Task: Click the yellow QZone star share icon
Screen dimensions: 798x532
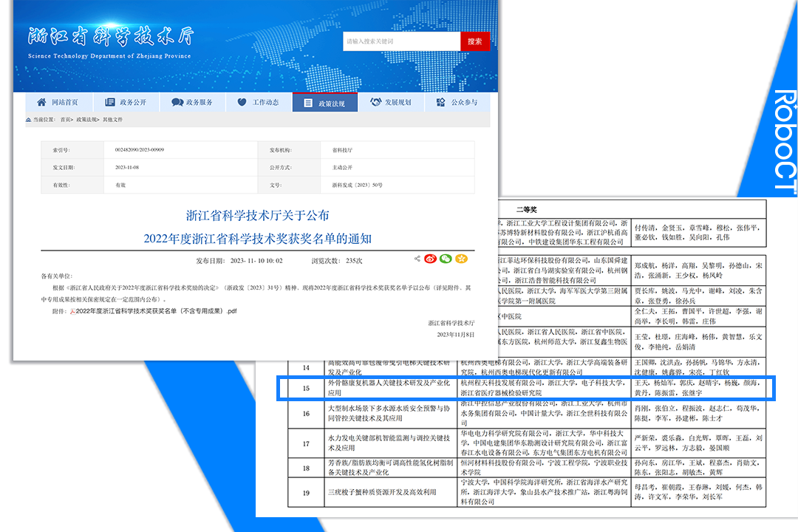Action: pos(461,259)
